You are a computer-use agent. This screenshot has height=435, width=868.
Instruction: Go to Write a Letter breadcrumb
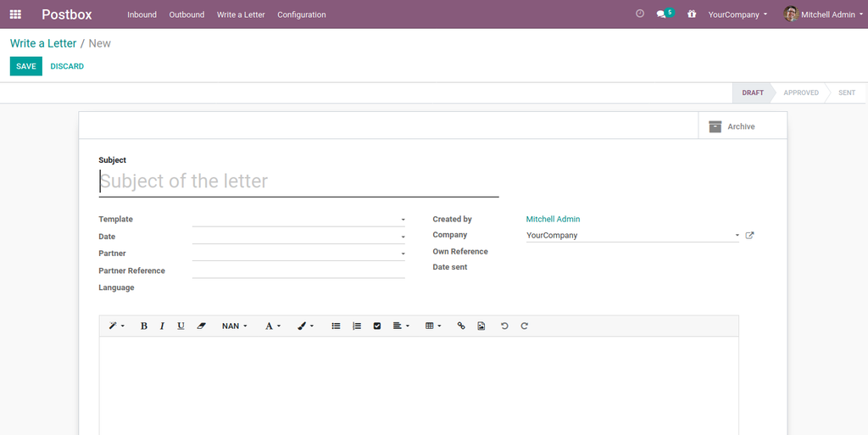pyautogui.click(x=43, y=43)
